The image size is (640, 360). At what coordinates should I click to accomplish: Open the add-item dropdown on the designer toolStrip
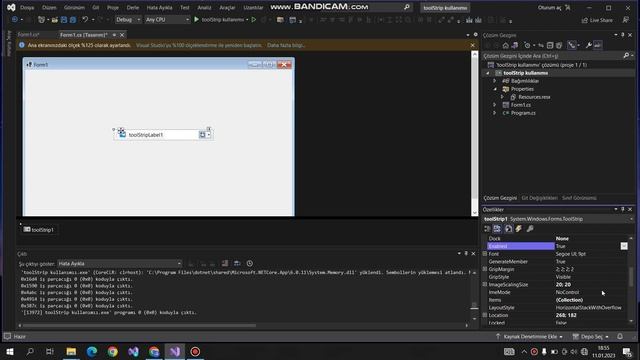click(x=209, y=135)
